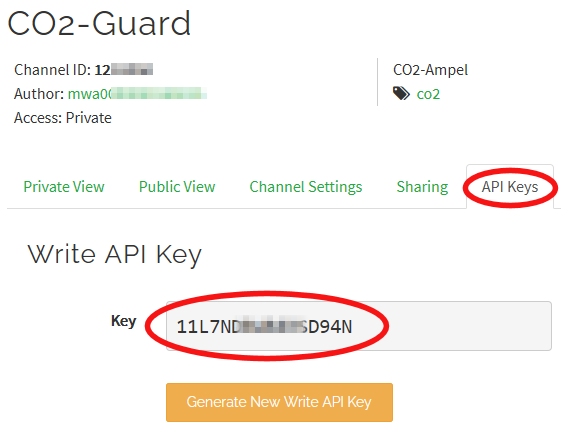
Task: Click Generate New Write API Key button
Action: (279, 402)
